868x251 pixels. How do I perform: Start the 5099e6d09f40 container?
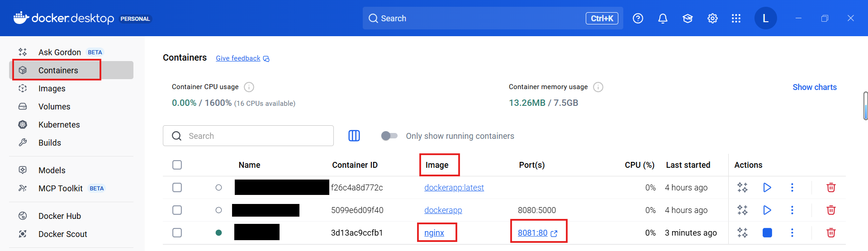(x=767, y=210)
